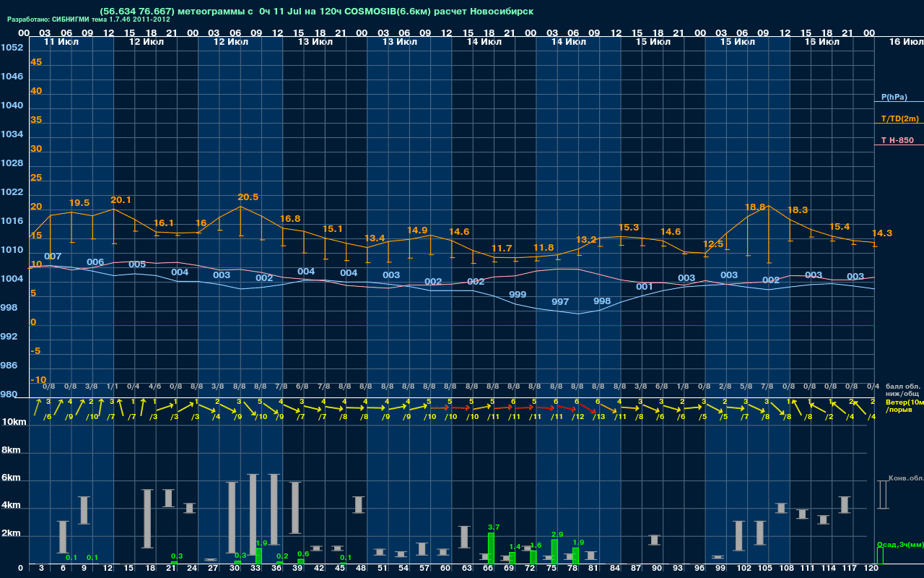Click the 14.9 temperature value
This screenshot has height=578, width=924.
pos(417,230)
